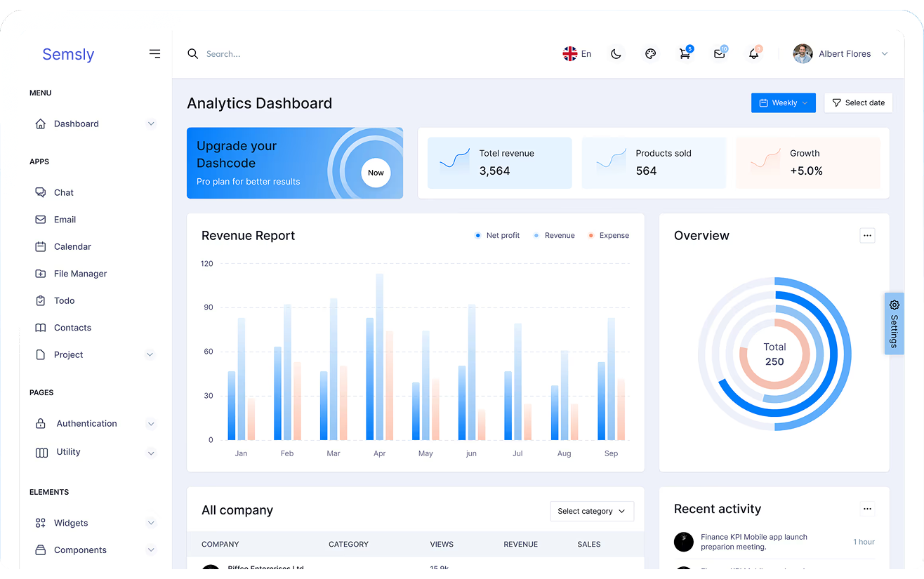Viewport: 924px width, 579px height.
Task: Open the shopping cart icon
Action: tap(685, 53)
